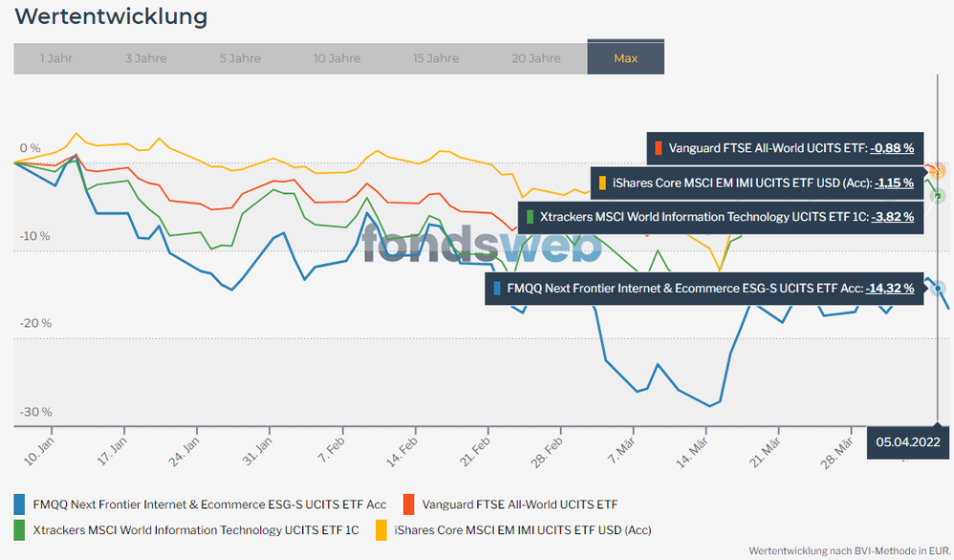Click the 31. Jan axis label
Viewport: 954px width, 560px height.
pyautogui.click(x=257, y=452)
